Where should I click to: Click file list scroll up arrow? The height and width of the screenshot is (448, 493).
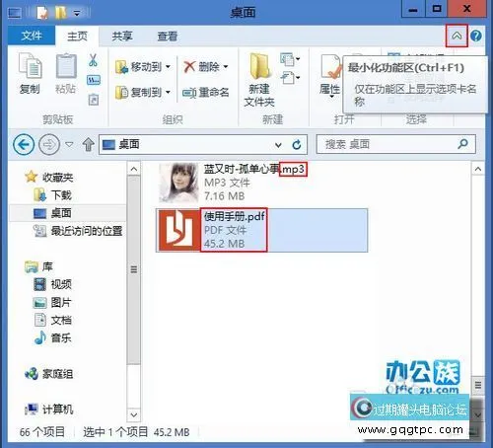pyautogui.click(x=478, y=169)
